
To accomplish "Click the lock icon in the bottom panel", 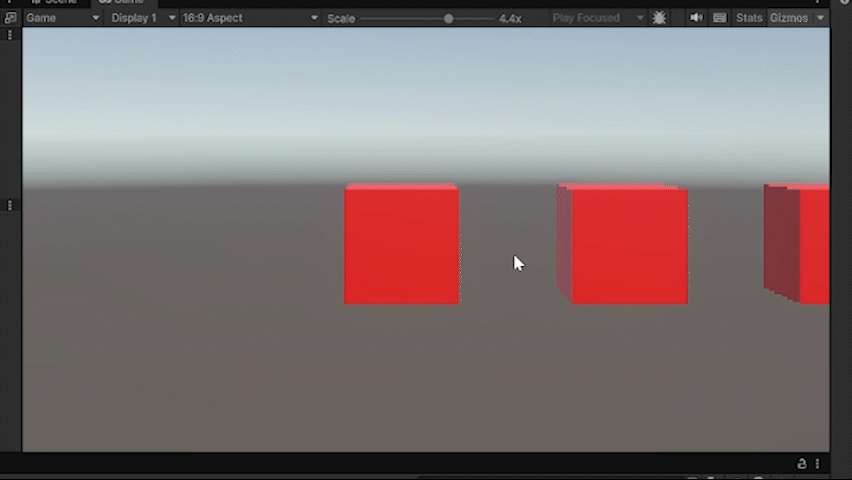I will 801,464.
